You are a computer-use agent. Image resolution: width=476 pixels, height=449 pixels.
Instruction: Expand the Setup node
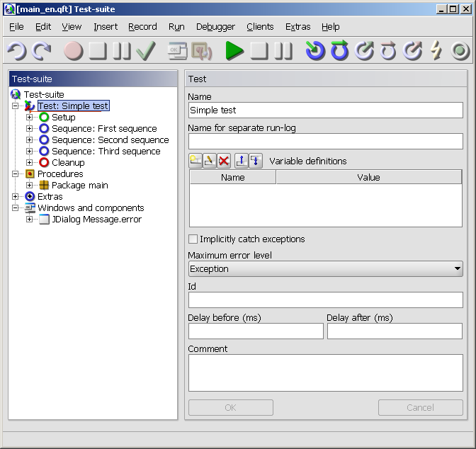[x=29, y=117]
